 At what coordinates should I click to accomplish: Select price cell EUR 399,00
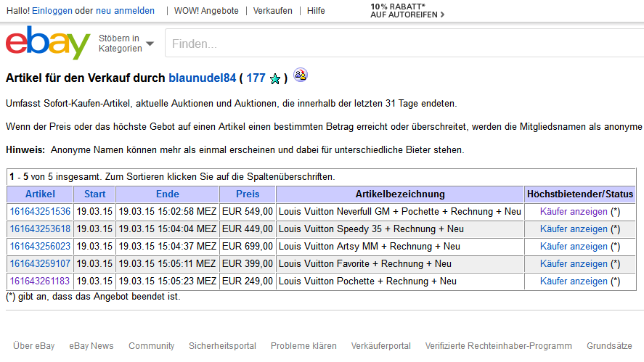coord(248,264)
